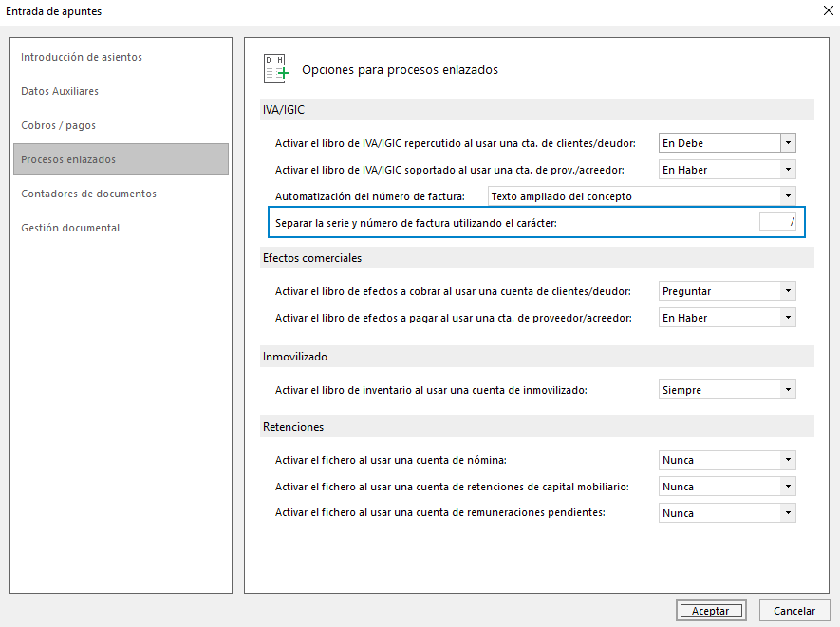Click the Cancelar button
The height and width of the screenshot is (627, 840).
point(793,611)
